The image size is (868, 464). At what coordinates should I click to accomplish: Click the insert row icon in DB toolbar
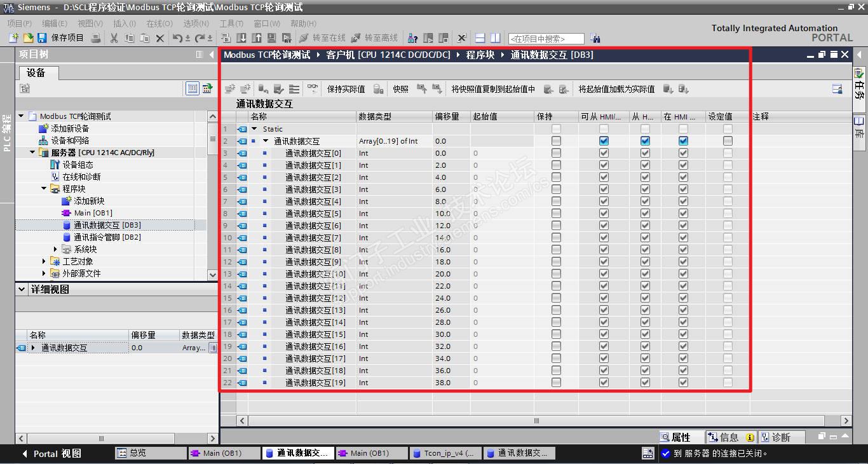click(x=230, y=89)
